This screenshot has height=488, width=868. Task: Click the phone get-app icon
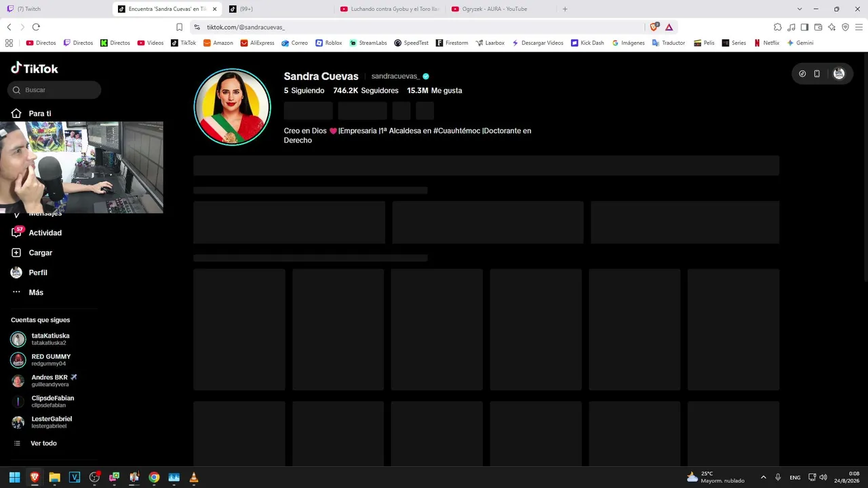click(x=817, y=74)
